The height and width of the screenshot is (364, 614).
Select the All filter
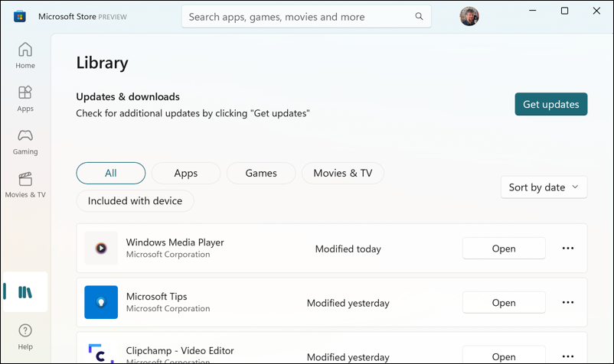pos(111,173)
